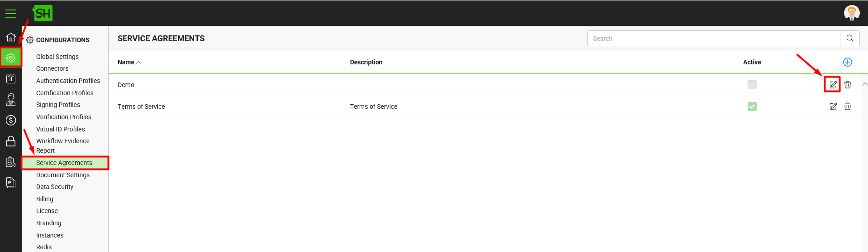Open configurations gear icon in sidebar
This screenshot has width=868, height=252.
[x=11, y=58]
